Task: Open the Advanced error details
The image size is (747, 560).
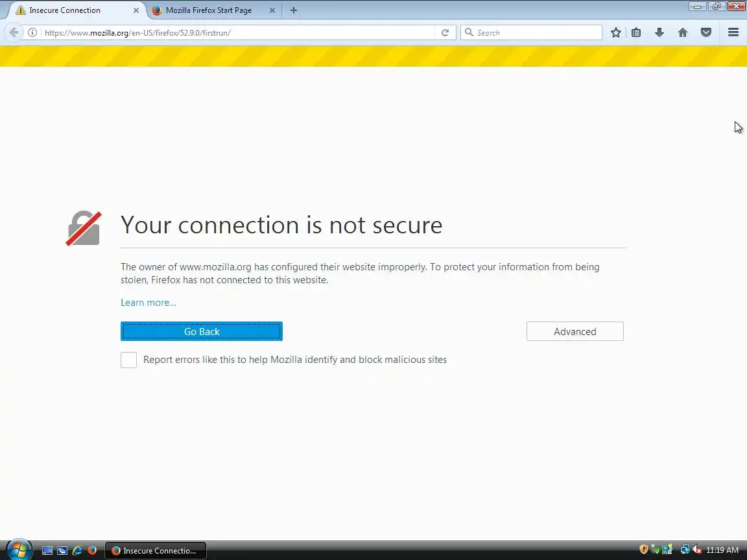Action: (575, 331)
